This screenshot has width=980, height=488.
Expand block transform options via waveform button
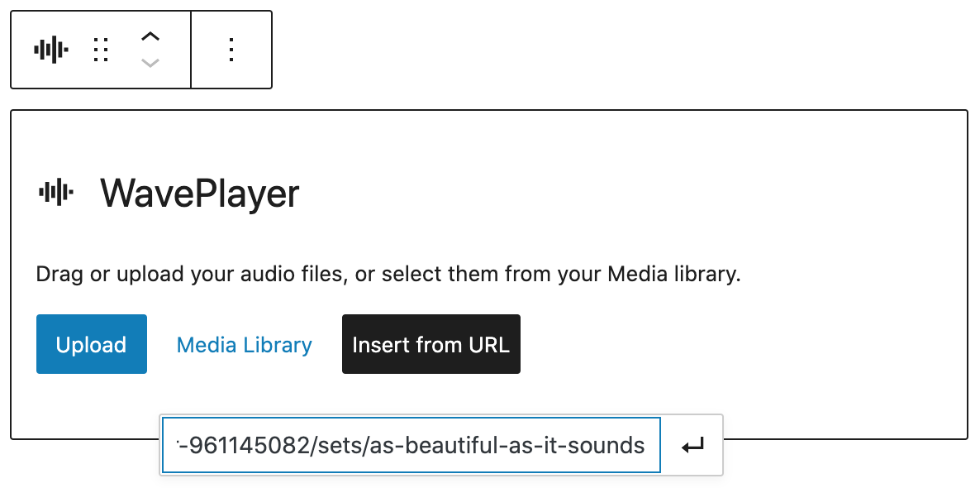[x=50, y=50]
